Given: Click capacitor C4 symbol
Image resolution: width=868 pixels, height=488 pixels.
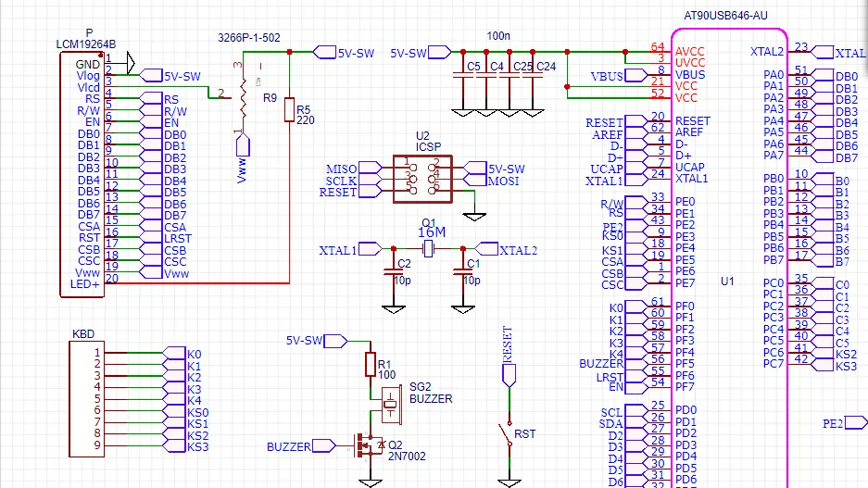Looking at the screenshot, I should coord(486,75).
